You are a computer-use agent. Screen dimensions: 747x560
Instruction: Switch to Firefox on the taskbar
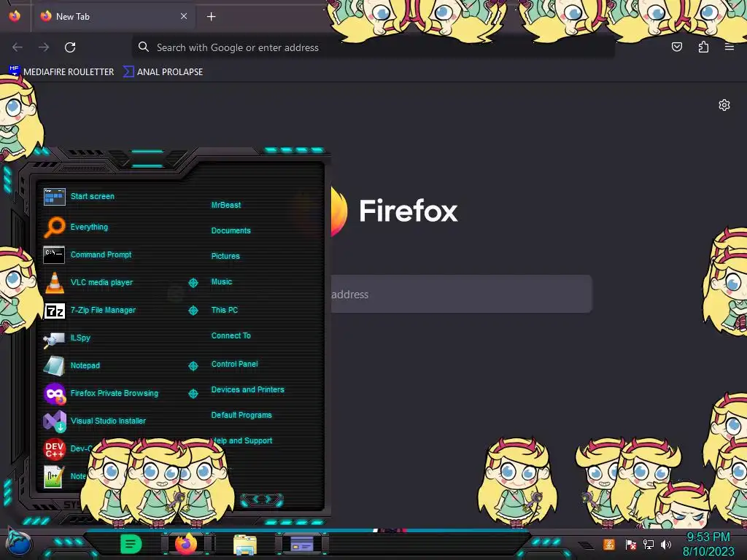tap(186, 544)
